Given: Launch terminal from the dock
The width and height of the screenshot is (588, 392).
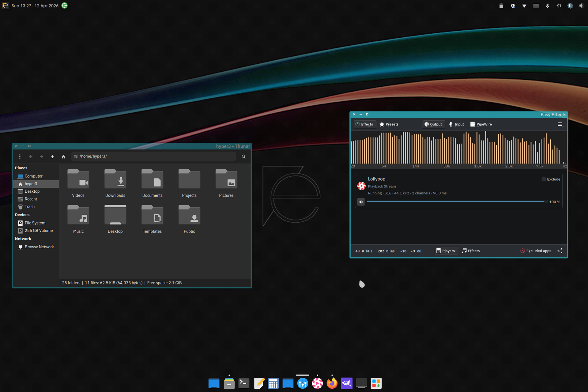Looking at the screenshot, I should click(244, 383).
